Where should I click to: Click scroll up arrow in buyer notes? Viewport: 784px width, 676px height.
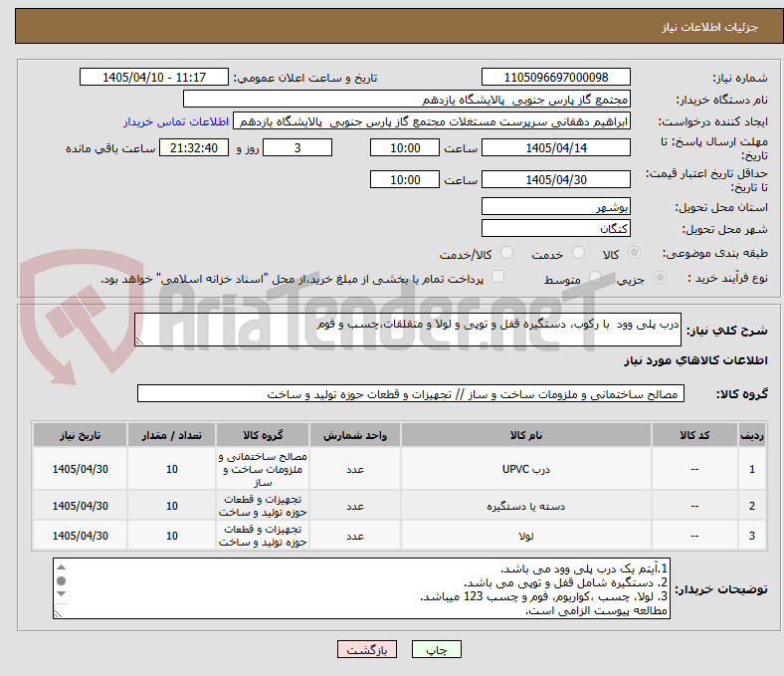click(x=61, y=566)
